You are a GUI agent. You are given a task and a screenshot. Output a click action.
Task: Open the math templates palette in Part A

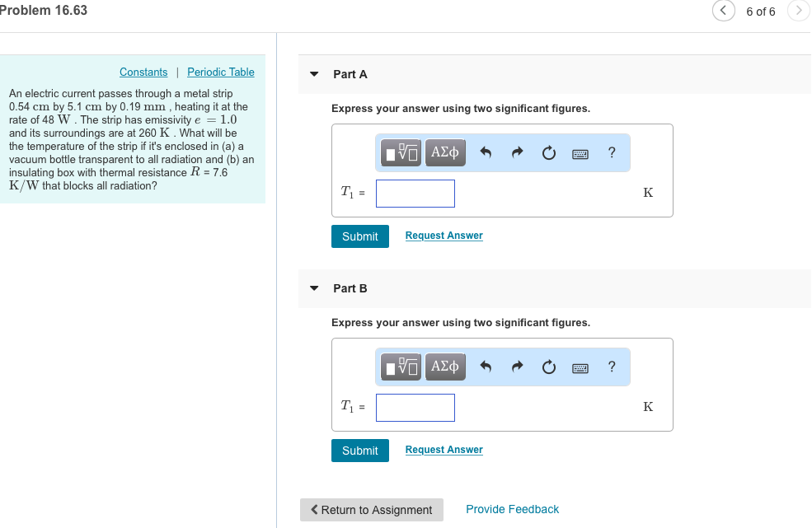(x=401, y=152)
